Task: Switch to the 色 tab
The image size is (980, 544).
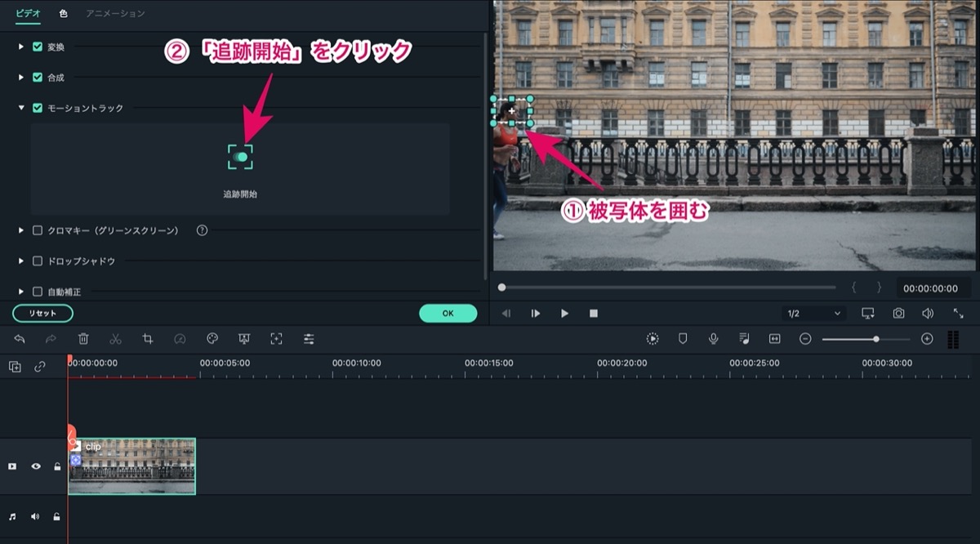Action: pos(64,14)
